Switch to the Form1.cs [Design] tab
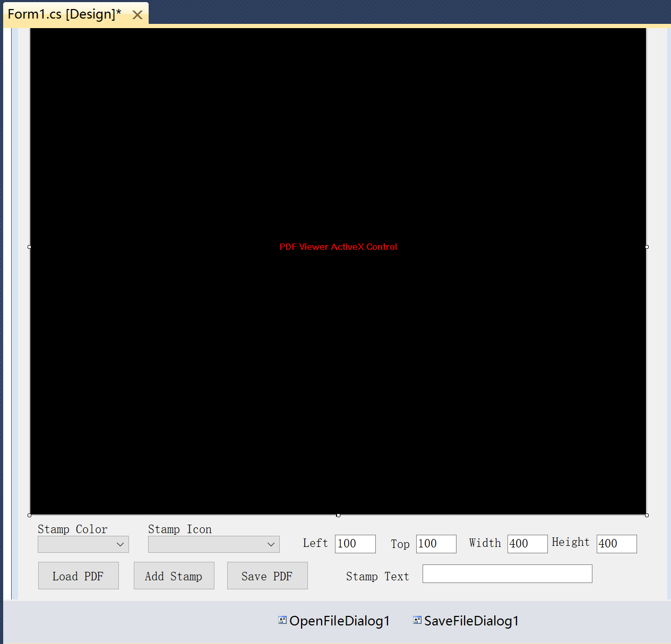This screenshot has height=644, width=671. click(x=64, y=14)
